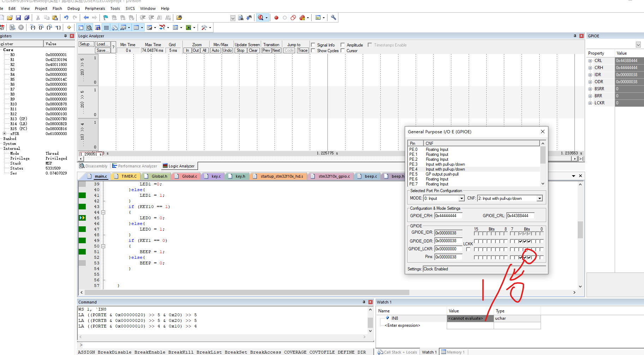This screenshot has height=355, width=644.
Task: Switch to the TIMER.C editor tab
Action: [129, 176]
